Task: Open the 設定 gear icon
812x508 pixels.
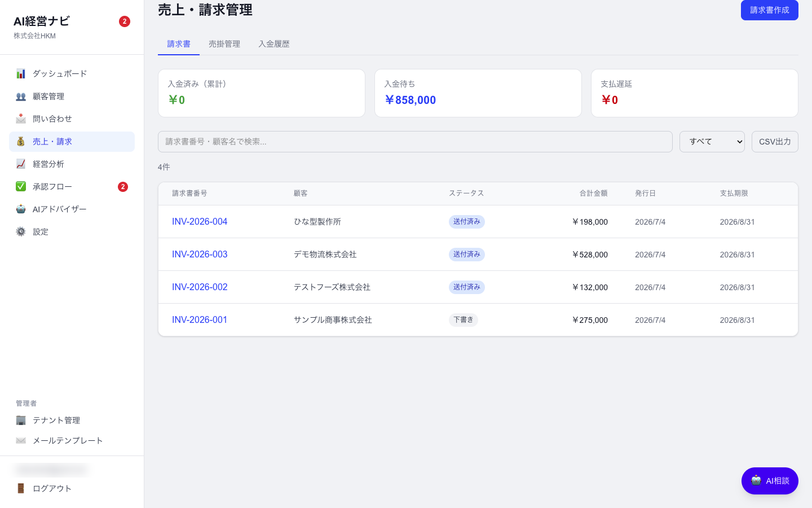Action: 21,231
